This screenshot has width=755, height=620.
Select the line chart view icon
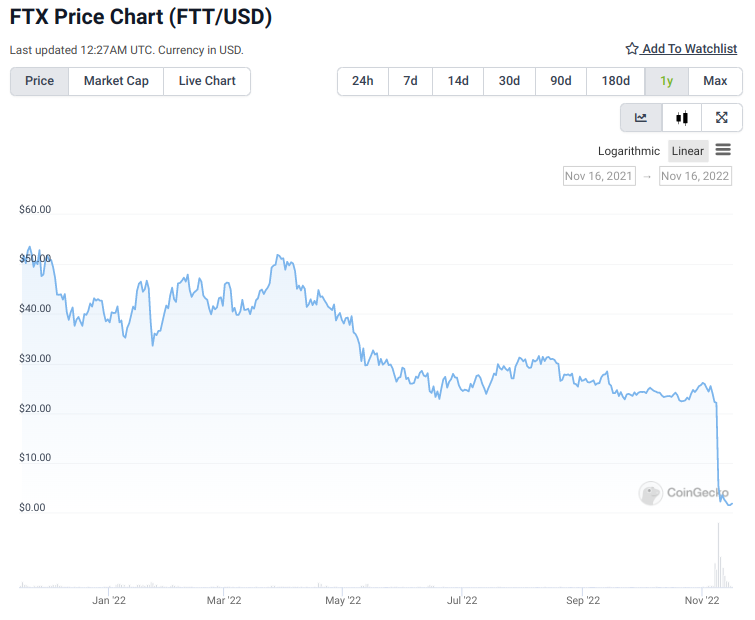641,118
